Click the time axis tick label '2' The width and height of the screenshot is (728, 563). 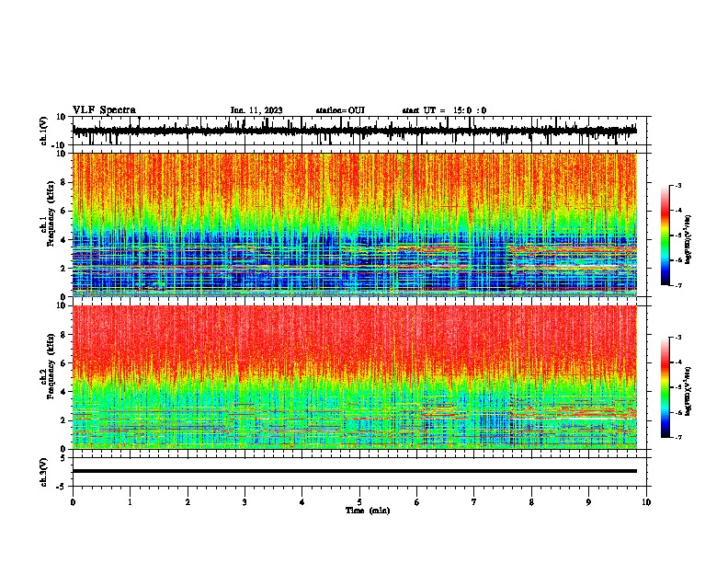pos(188,502)
